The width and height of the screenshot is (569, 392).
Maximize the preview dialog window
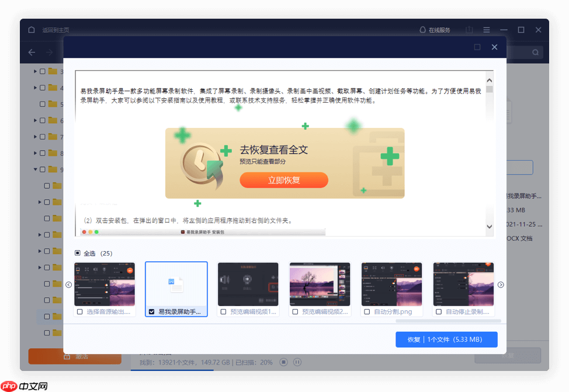[477, 47]
